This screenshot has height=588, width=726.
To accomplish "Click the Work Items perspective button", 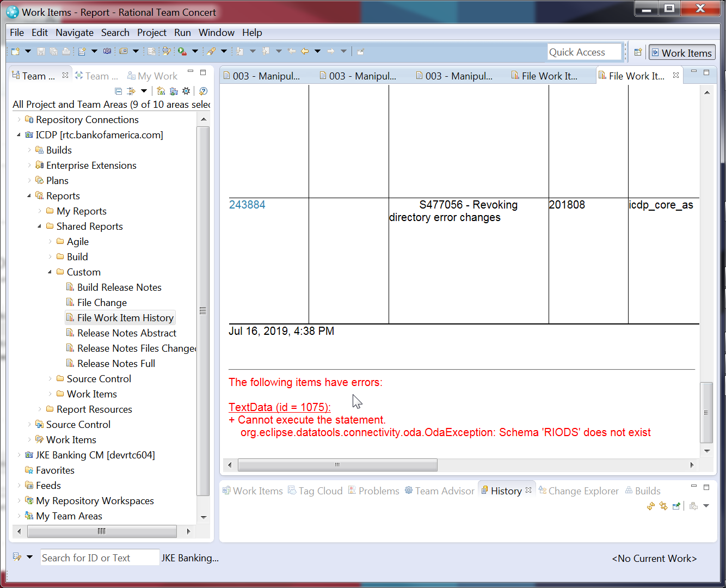I will click(x=682, y=53).
